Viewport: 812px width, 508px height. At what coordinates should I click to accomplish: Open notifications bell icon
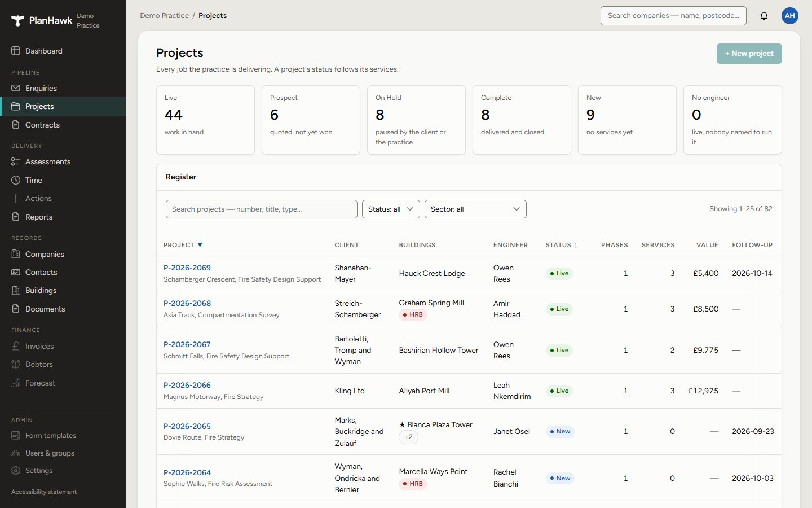pyautogui.click(x=764, y=16)
